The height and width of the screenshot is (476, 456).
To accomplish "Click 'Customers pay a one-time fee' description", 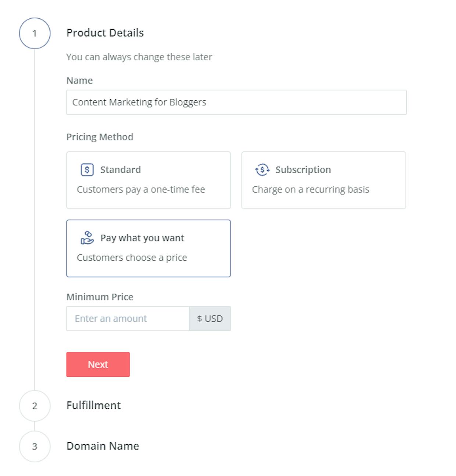I will pos(141,190).
